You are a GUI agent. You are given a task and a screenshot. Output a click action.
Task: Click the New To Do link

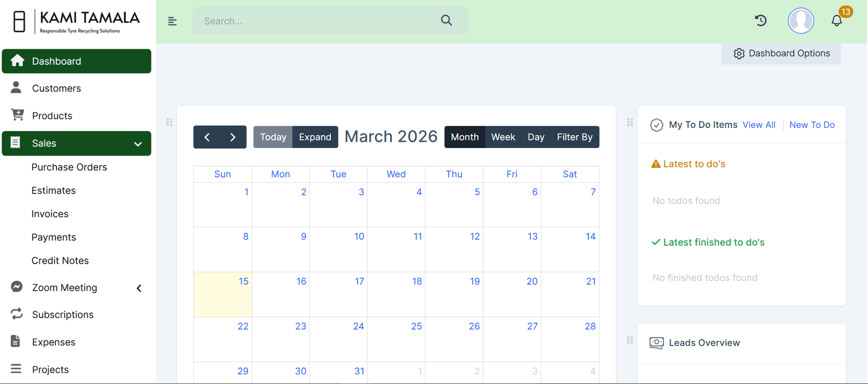(812, 125)
